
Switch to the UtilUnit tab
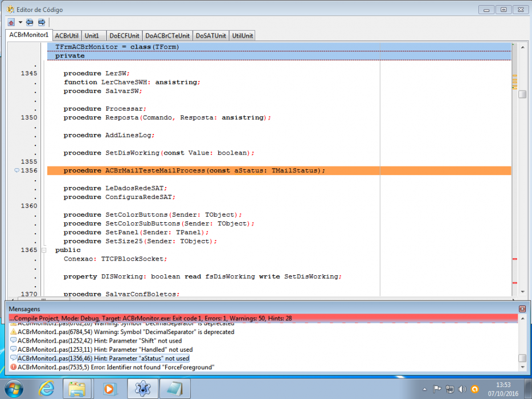pos(242,36)
